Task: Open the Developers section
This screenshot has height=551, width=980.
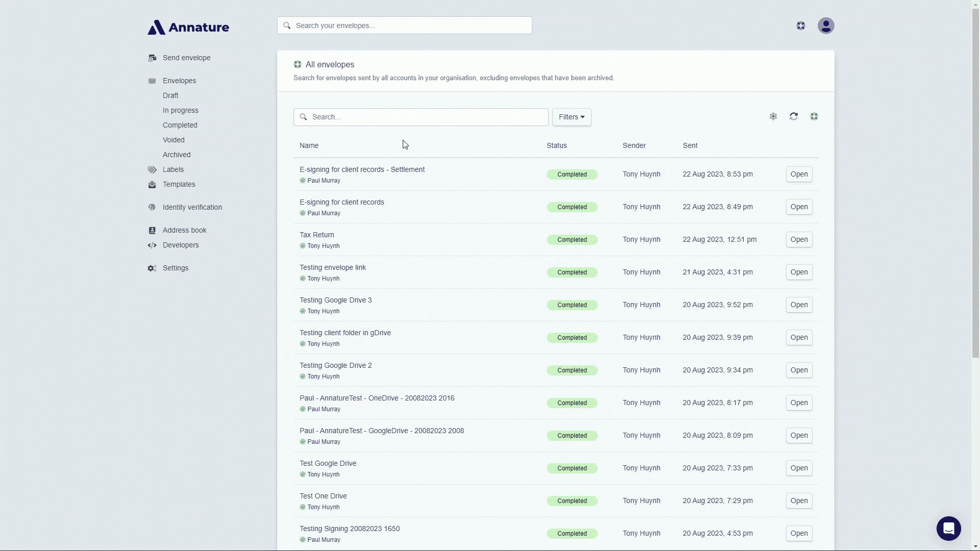Action: coord(181,245)
